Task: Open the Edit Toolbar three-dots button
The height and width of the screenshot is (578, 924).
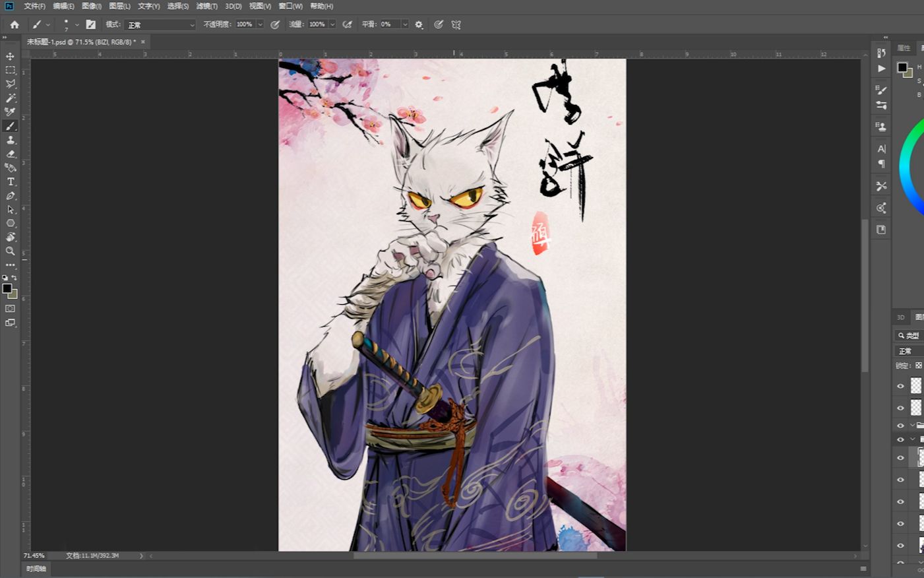Action: 10,265
